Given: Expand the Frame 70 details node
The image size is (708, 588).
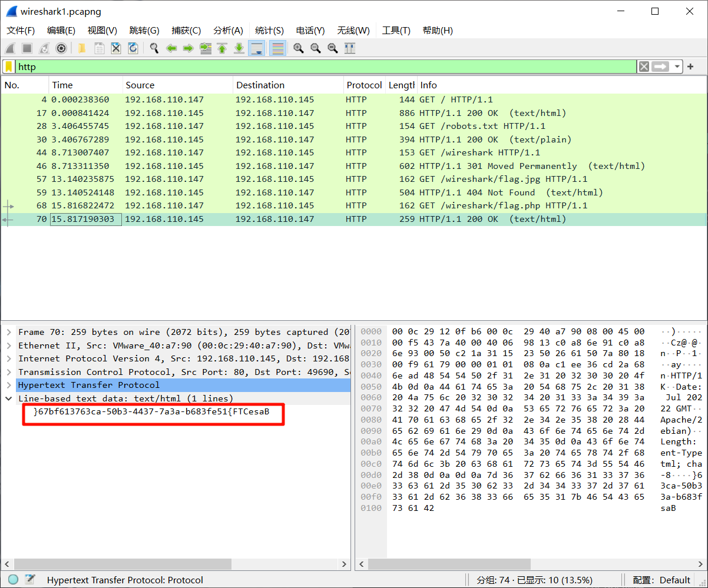Looking at the screenshot, I should pyautogui.click(x=9, y=333).
